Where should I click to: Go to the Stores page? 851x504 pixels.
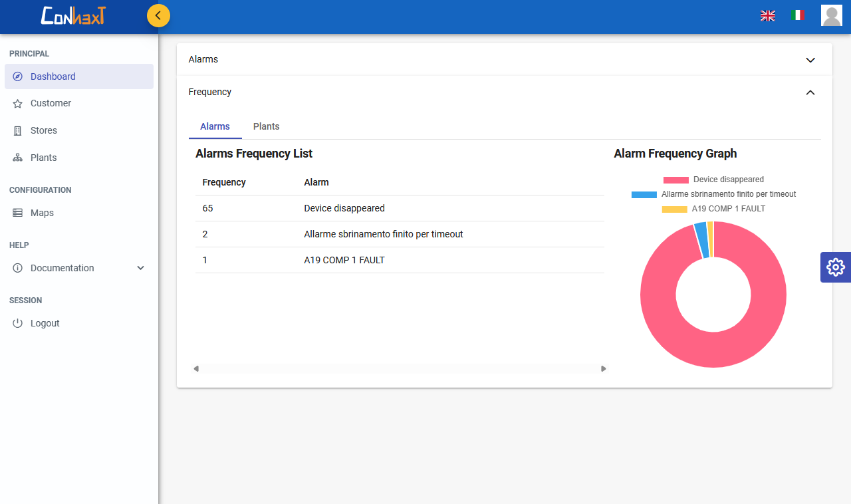[x=44, y=130]
